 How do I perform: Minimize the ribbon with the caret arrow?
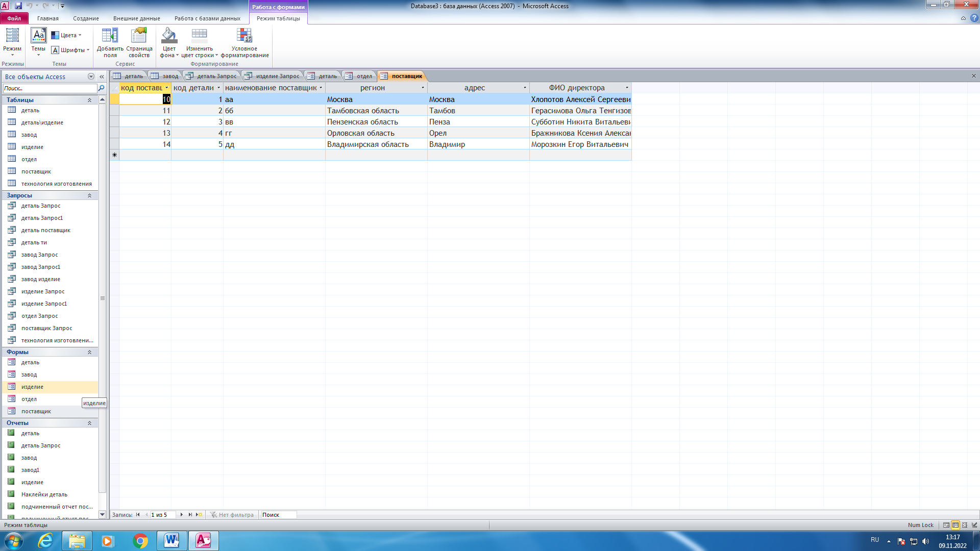pyautogui.click(x=963, y=18)
